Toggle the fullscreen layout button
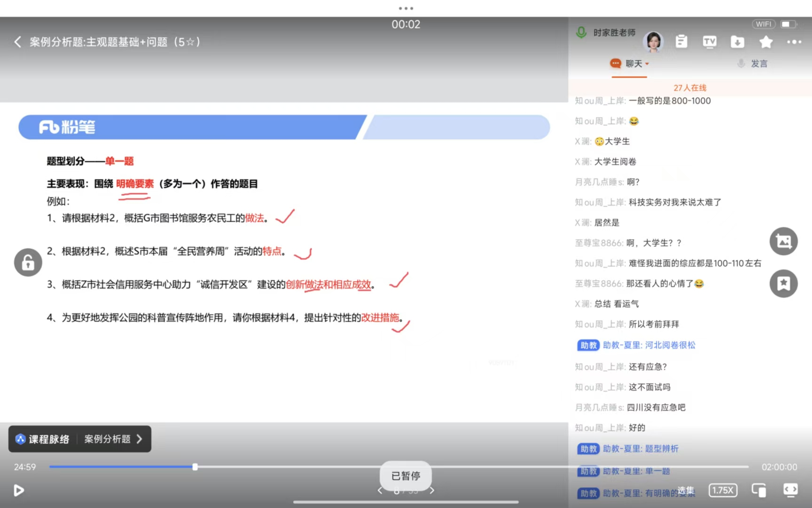 790,490
